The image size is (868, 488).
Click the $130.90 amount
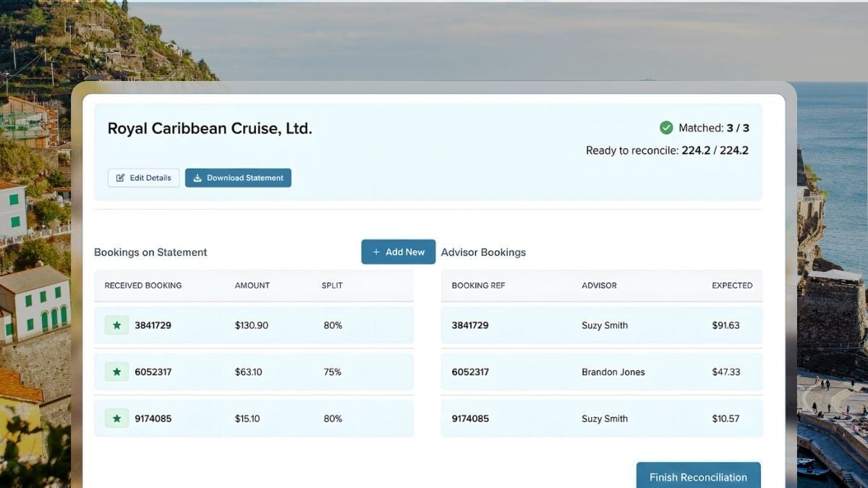tap(252, 325)
